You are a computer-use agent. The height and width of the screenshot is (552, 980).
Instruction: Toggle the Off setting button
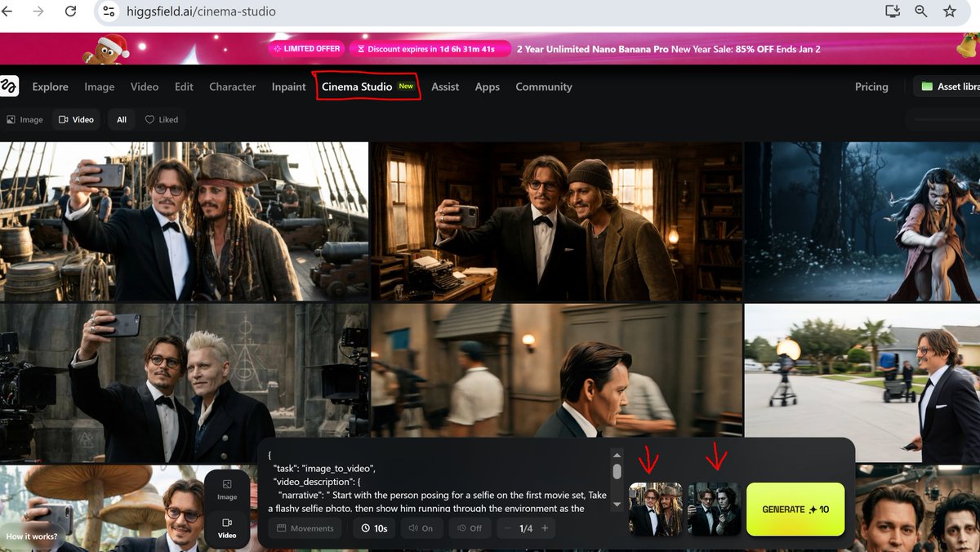click(470, 528)
